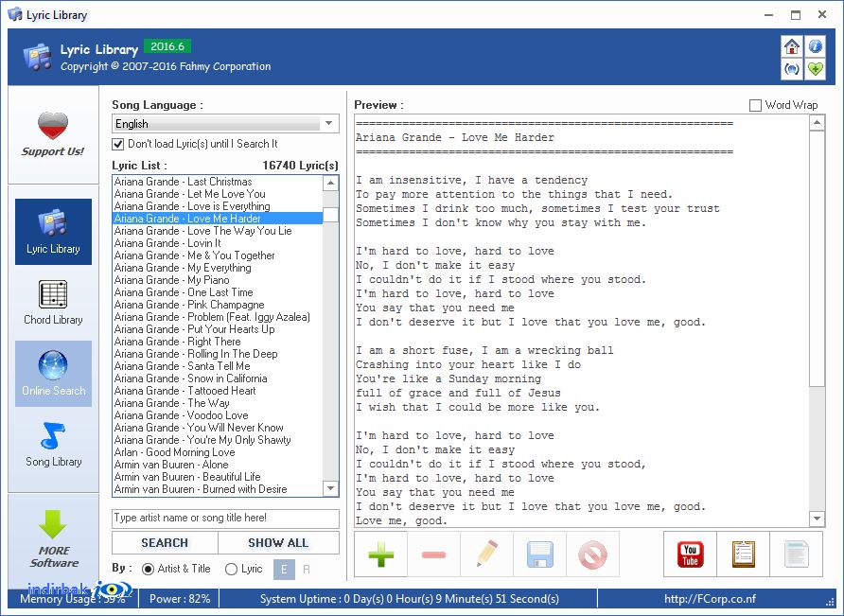The image size is (844, 616).
Task: Click the preview pane scroll up arrow
Action: [818, 123]
